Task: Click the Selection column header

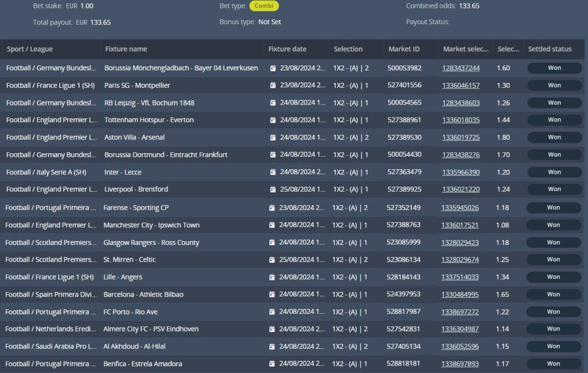Action: pyautogui.click(x=348, y=49)
